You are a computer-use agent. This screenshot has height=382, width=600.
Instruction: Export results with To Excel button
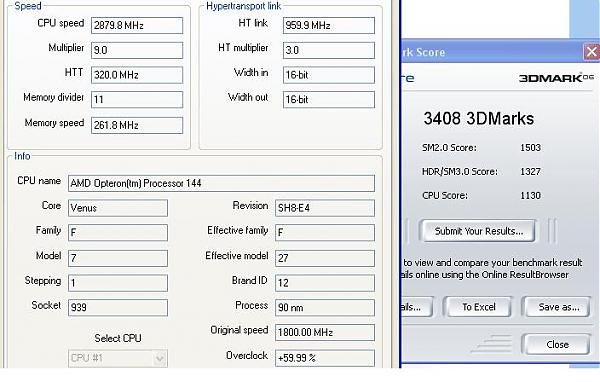[478, 307]
